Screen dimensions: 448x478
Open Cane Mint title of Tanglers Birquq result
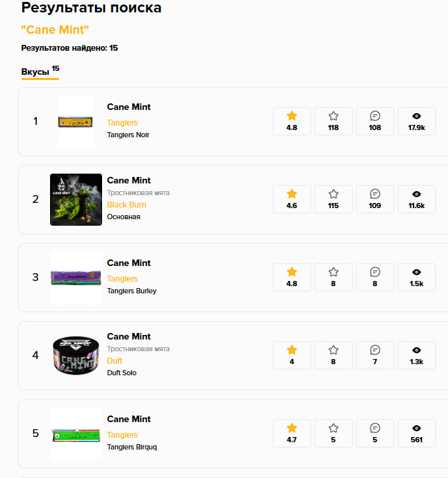tap(129, 419)
